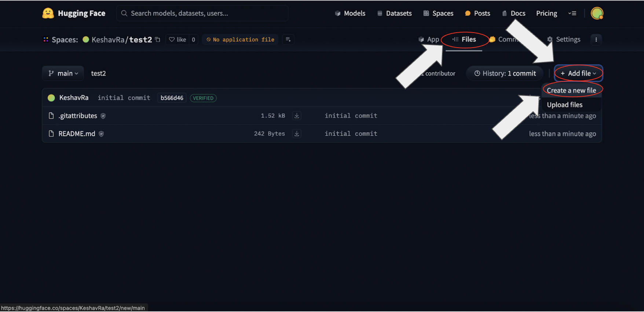Choose Upload files from menu
Viewport: 644px width, 312px height.
564,105
